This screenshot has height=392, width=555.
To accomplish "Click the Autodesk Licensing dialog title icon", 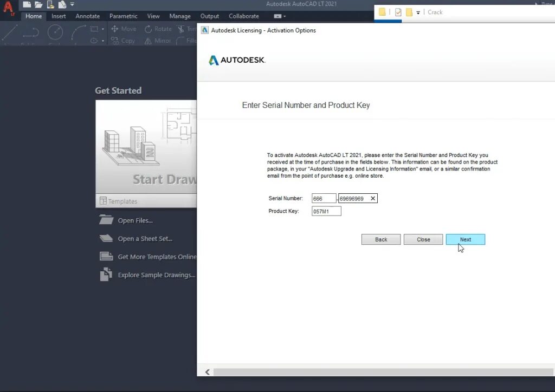I will pyautogui.click(x=204, y=30).
